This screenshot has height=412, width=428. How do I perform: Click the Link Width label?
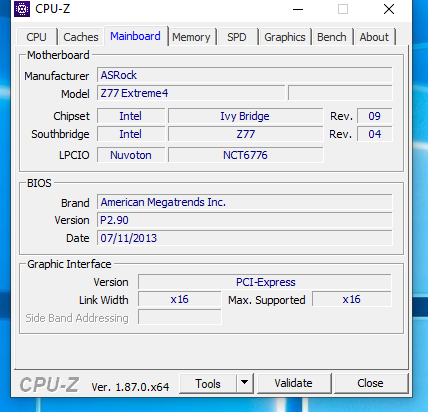click(x=104, y=300)
